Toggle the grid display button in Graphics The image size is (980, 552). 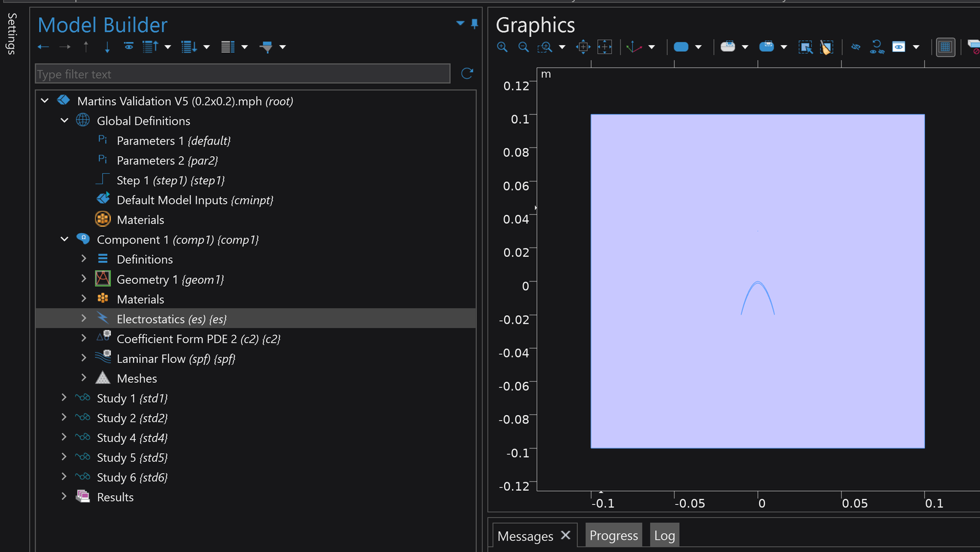click(945, 47)
